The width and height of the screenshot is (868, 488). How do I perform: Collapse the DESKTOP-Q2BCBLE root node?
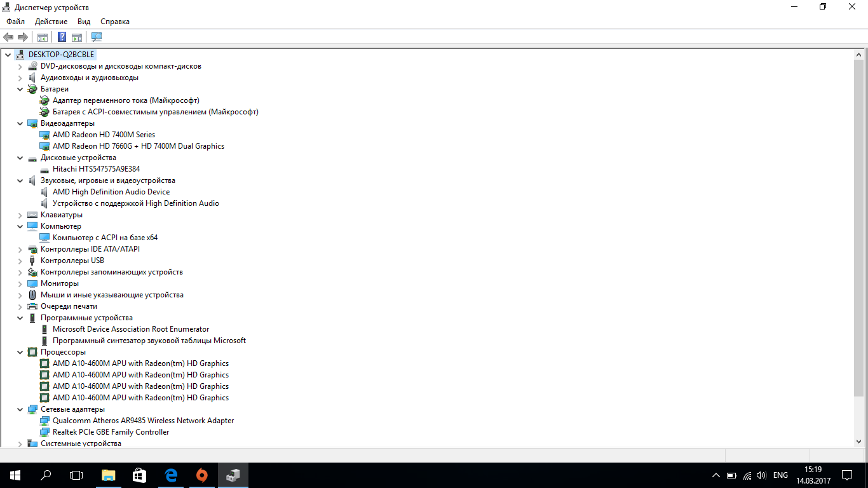pos(8,55)
